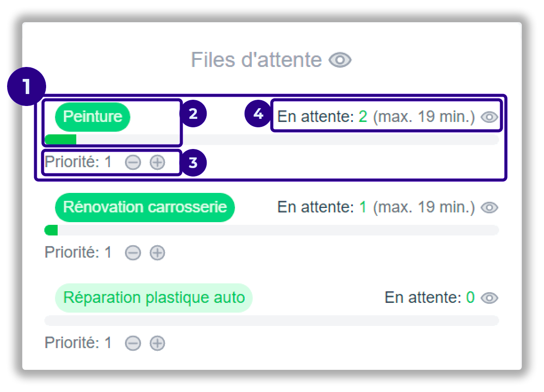
Task: Click eye icon for Peinture queue
Action: pos(489,117)
